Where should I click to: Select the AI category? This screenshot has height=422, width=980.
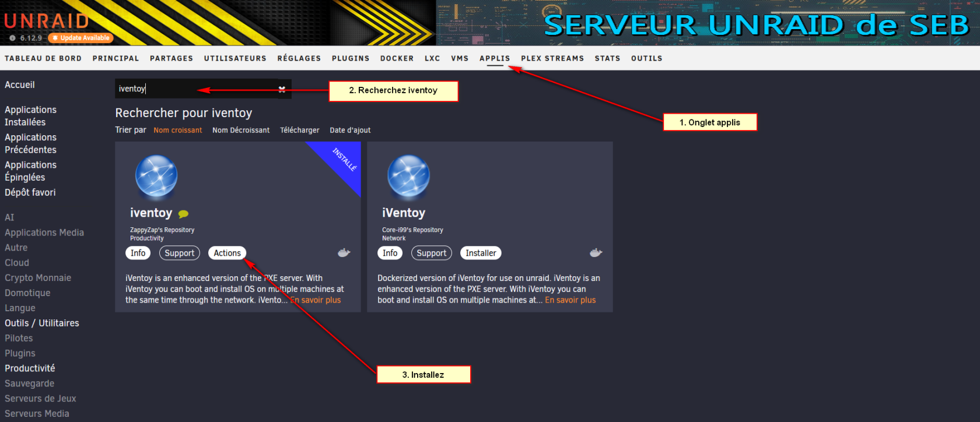pyautogui.click(x=9, y=217)
